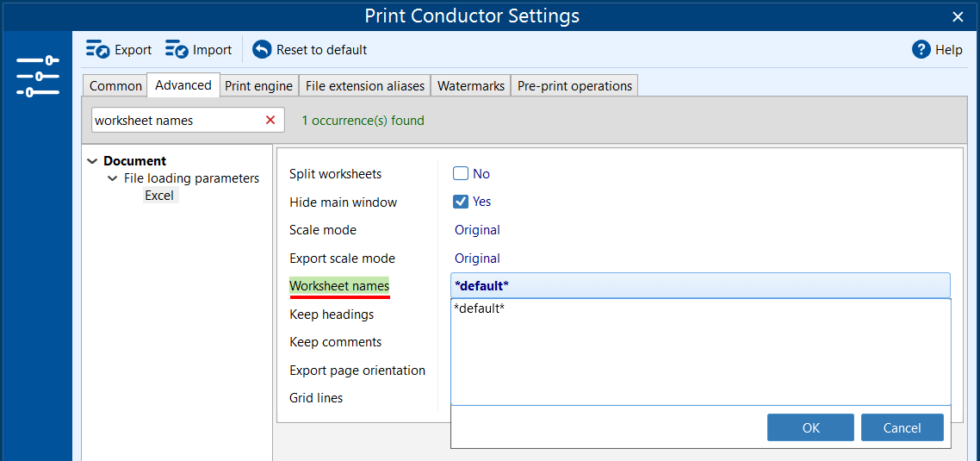980x461 pixels.
Task: Select the Excel tree item
Action: pyautogui.click(x=159, y=196)
